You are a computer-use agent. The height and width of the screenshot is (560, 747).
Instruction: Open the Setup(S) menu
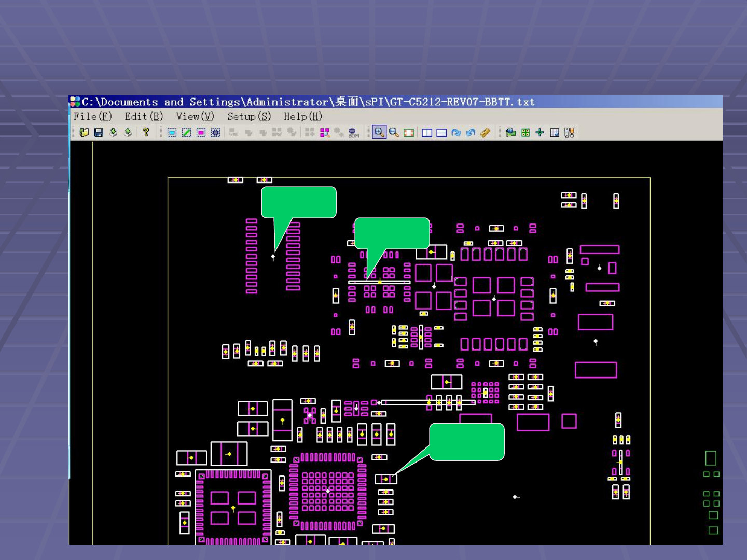(249, 117)
